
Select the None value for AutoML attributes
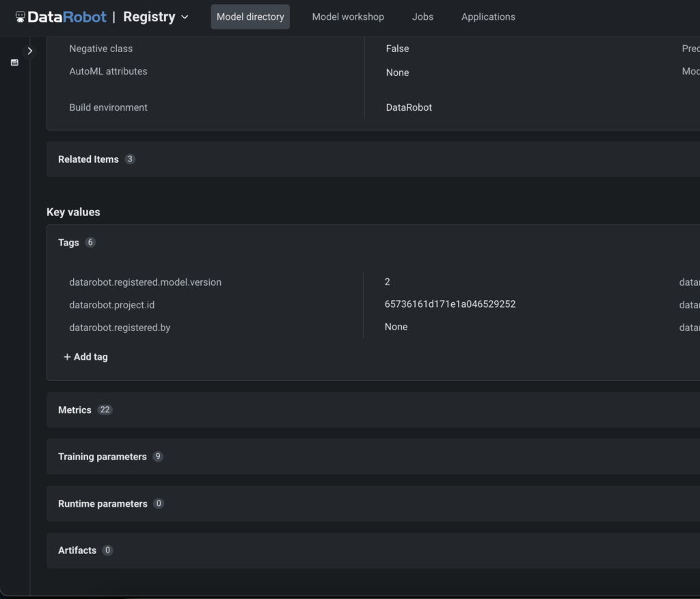(x=397, y=72)
